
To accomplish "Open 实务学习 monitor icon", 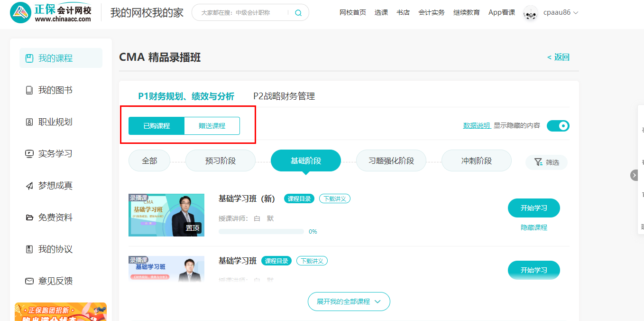I will tap(29, 154).
